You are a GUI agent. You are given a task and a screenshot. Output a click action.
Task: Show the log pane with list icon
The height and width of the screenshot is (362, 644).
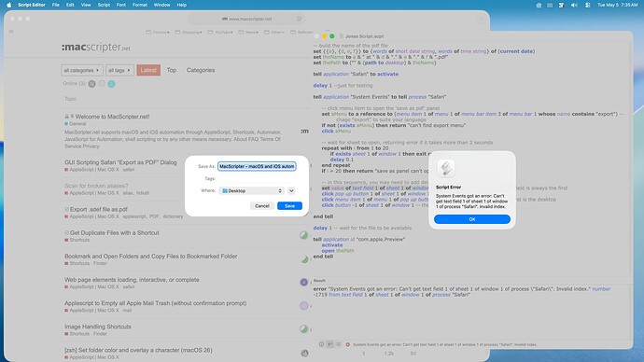338,344
